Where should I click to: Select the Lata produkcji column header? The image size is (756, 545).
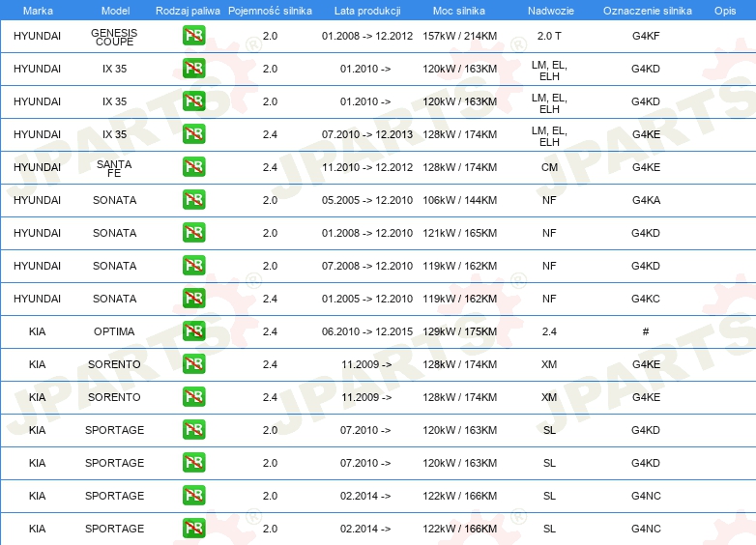366,10
